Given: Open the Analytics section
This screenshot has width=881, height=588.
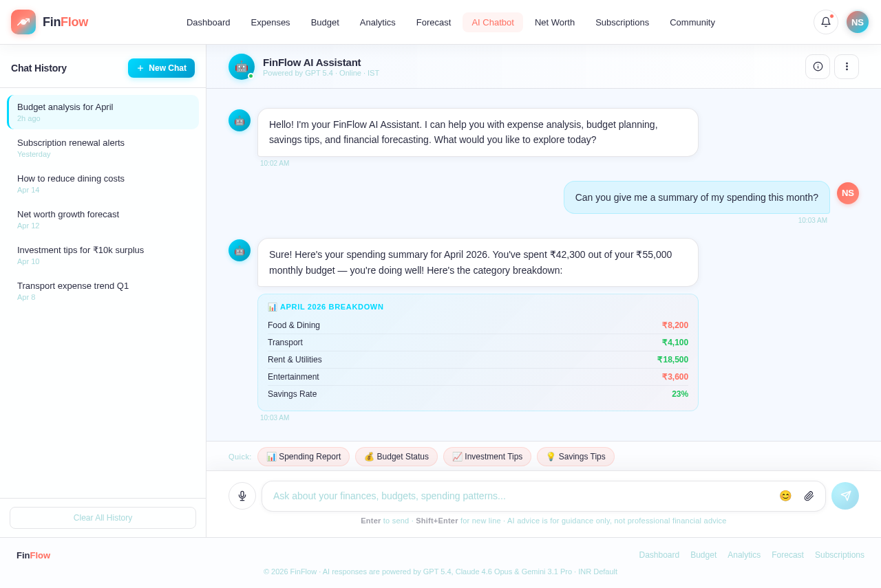Looking at the screenshot, I should tap(378, 22).
